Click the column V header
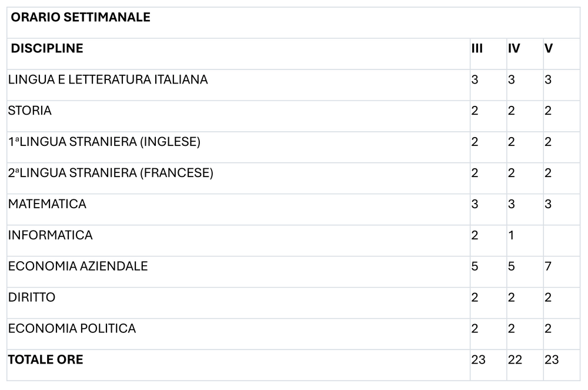588x390 pixels. pos(562,54)
